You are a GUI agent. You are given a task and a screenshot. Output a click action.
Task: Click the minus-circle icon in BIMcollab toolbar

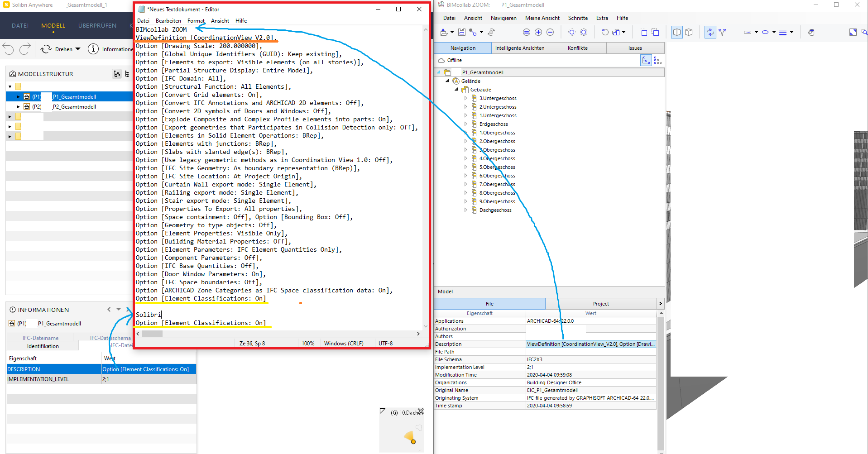[550, 32]
